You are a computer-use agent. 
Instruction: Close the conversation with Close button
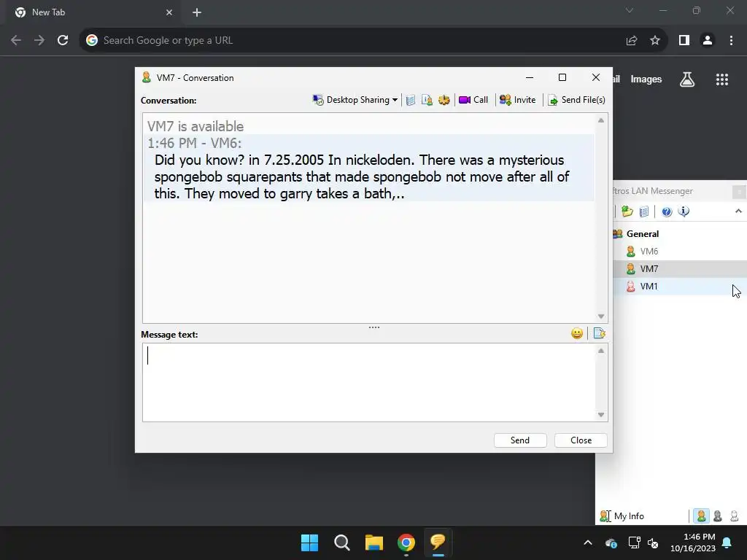point(581,440)
